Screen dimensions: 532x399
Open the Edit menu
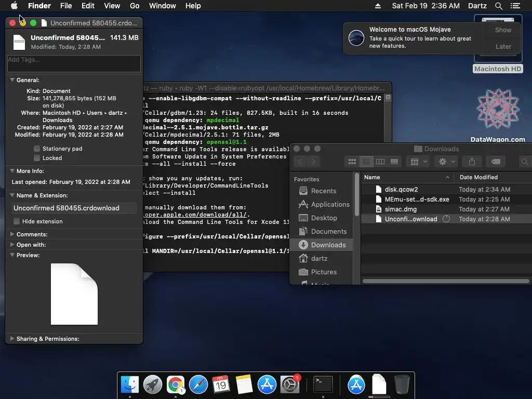(88, 6)
